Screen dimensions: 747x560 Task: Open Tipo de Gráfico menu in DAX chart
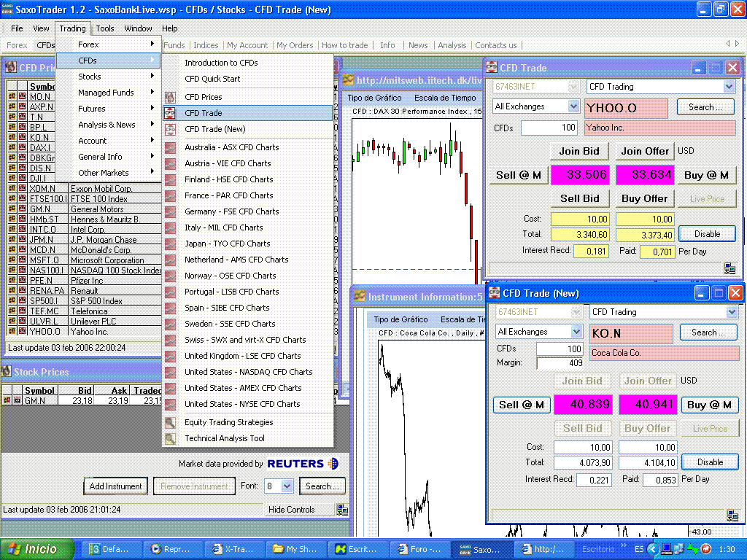(x=374, y=98)
